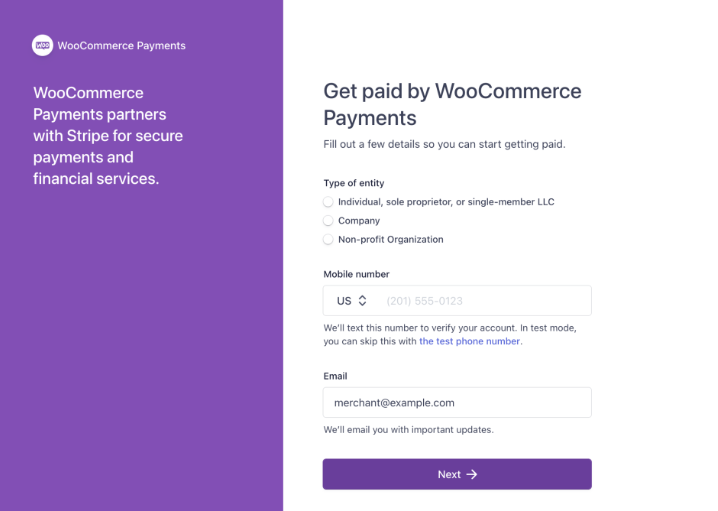Click the round Woo logo icon

tap(43, 45)
